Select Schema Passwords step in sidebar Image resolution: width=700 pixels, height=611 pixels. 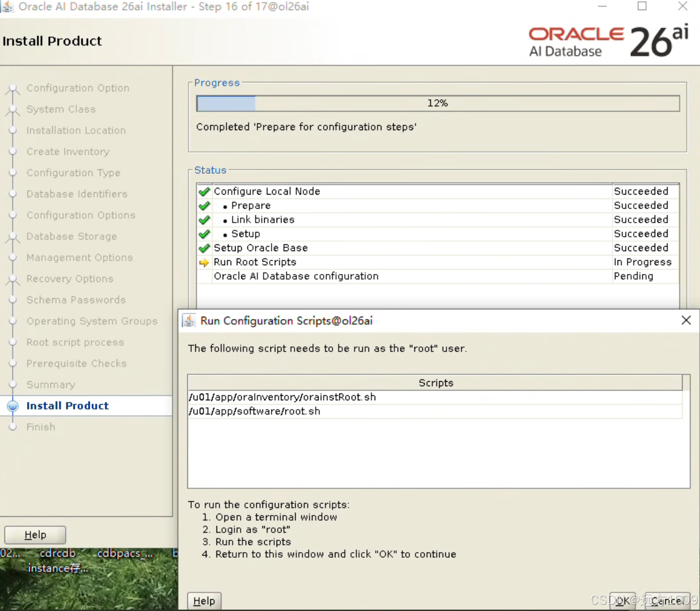[76, 300]
